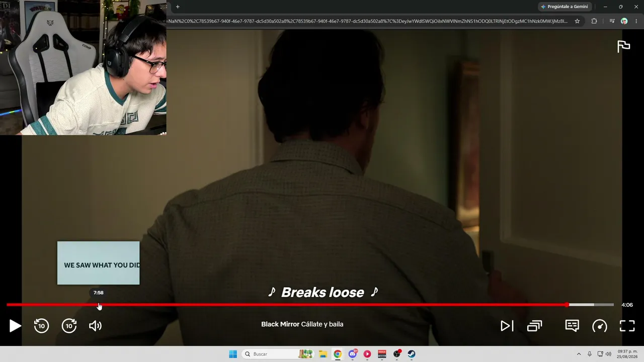
Task: Open the playback speed control
Action: [x=599, y=326]
